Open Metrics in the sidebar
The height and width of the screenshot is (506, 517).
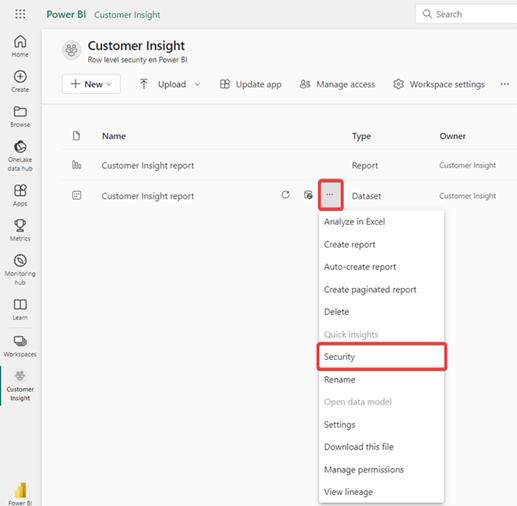(x=20, y=230)
